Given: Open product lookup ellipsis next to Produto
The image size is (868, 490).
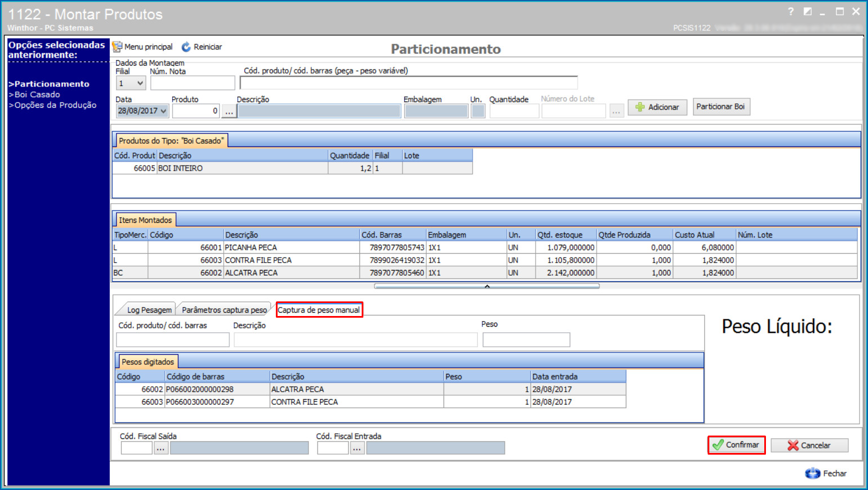Looking at the screenshot, I should tap(229, 111).
